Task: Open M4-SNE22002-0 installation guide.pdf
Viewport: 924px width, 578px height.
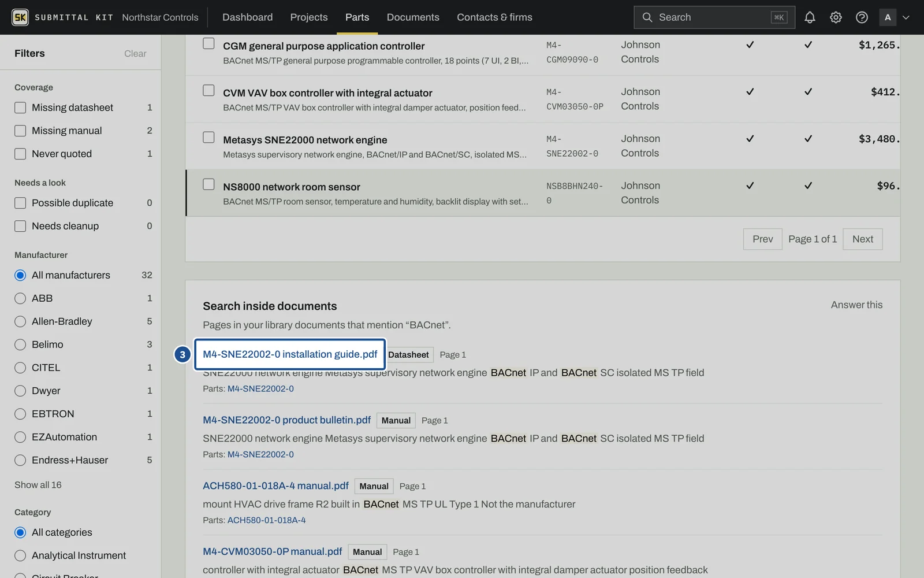Action: tap(290, 354)
